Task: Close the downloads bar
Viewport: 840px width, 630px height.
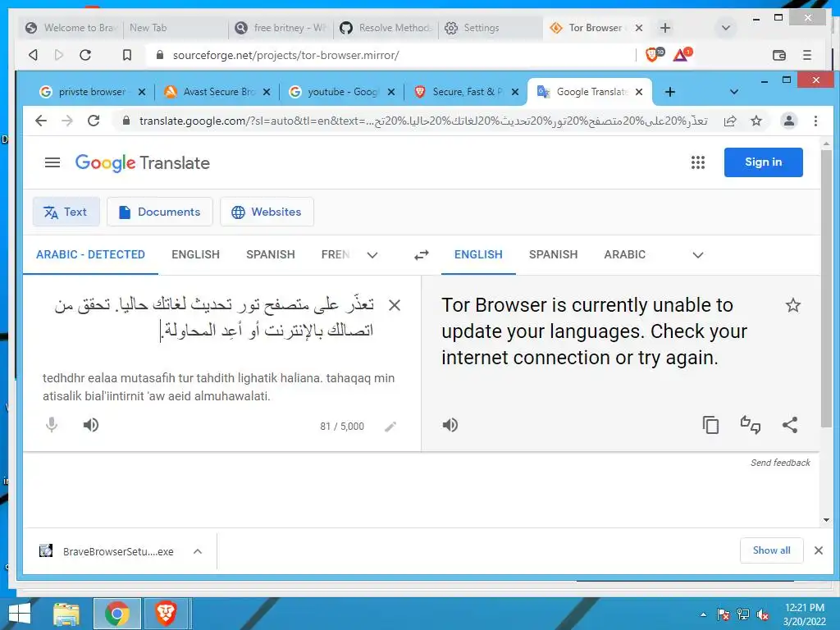Action: pos(818,550)
